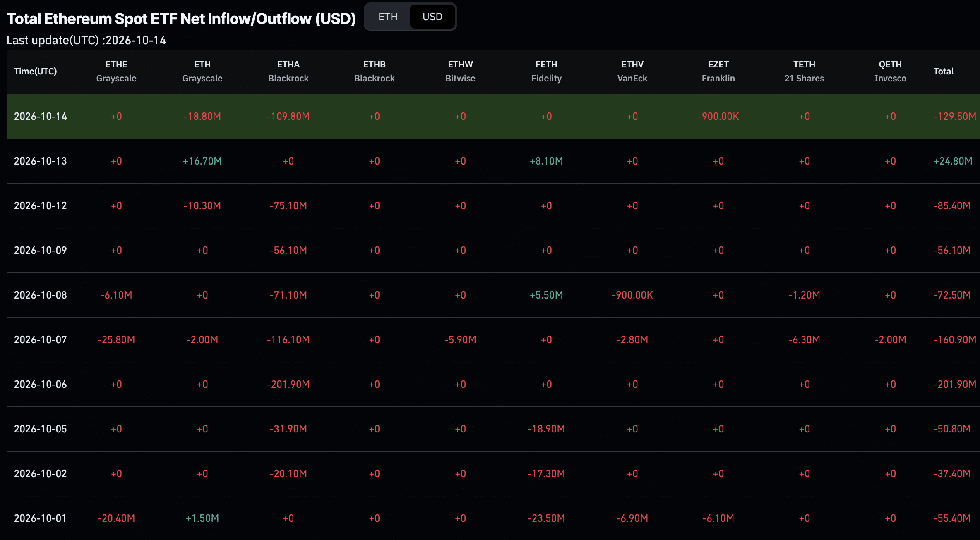Click the ETHB Blackrock column header
This screenshot has width=980, height=540.
[x=375, y=71]
